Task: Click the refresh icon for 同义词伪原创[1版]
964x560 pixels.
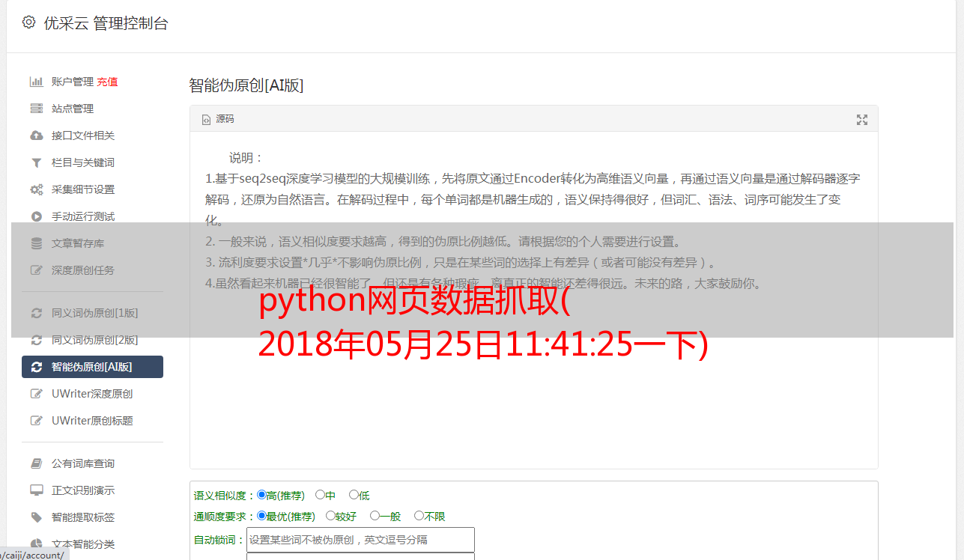Action: [36, 313]
